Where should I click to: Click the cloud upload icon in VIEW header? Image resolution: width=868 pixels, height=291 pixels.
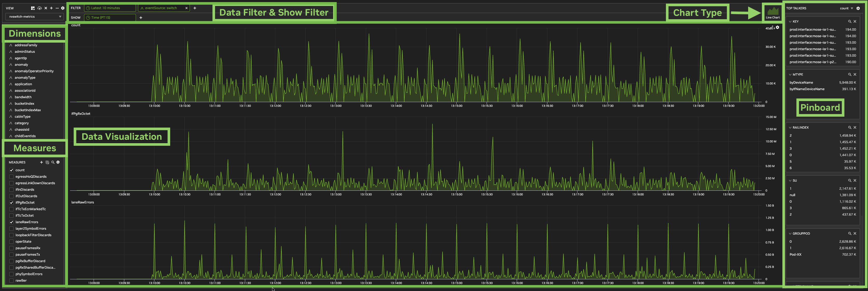(x=39, y=8)
